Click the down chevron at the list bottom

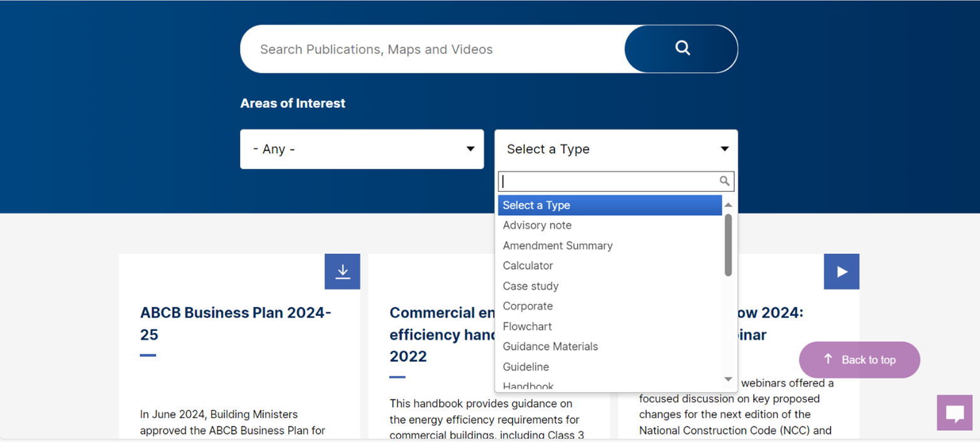pyautogui.click(x=727, y=379)
